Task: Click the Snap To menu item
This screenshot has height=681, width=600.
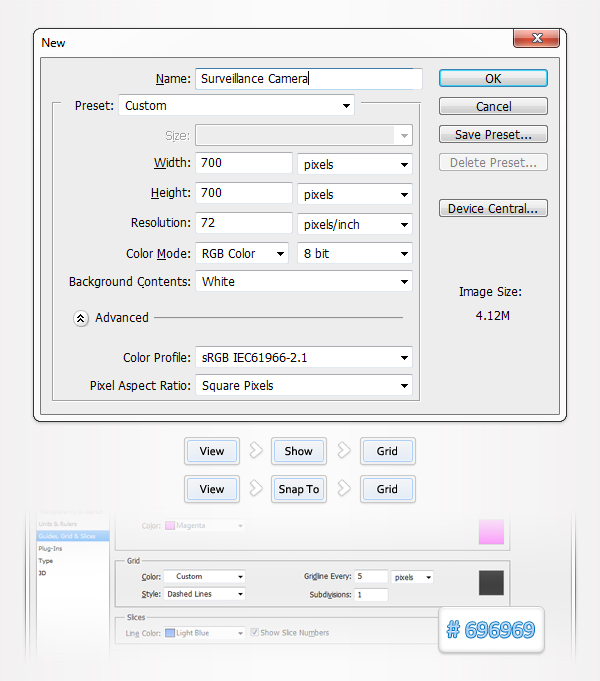Action: [x=298, y=489]
